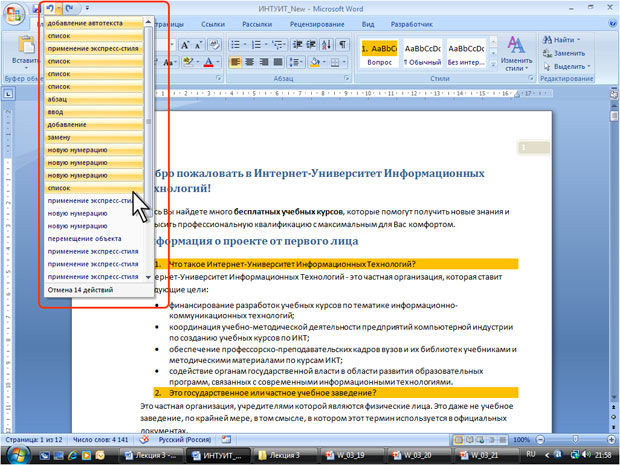620x465 pixels.
Task: Switch to 'Лекция 3' folder taskbar button
Action: 279,456
